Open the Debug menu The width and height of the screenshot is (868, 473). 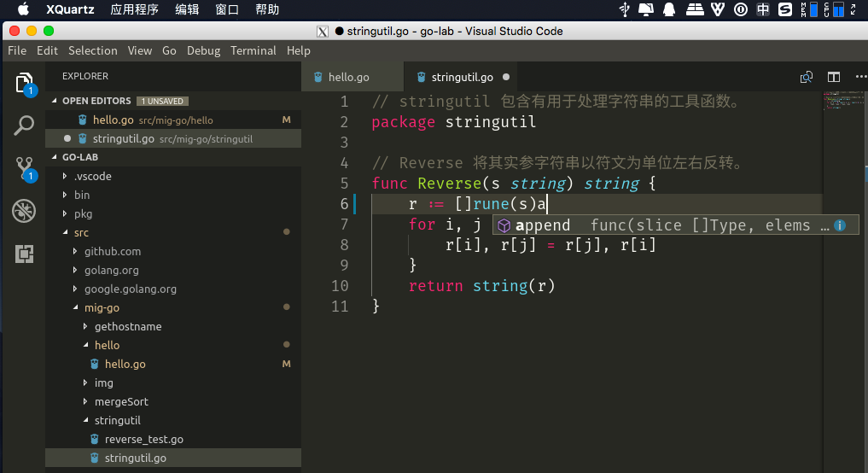(x=203, y=50)
